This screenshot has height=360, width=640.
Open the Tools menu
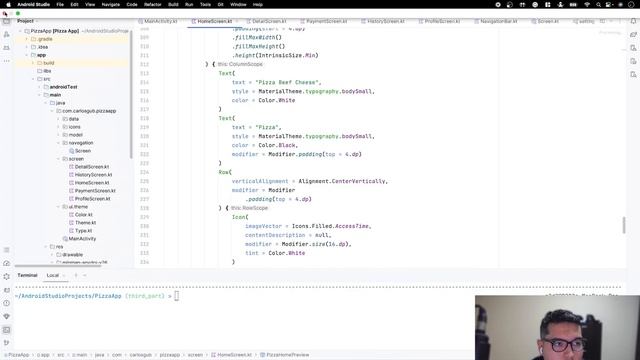tap(205, 4)
